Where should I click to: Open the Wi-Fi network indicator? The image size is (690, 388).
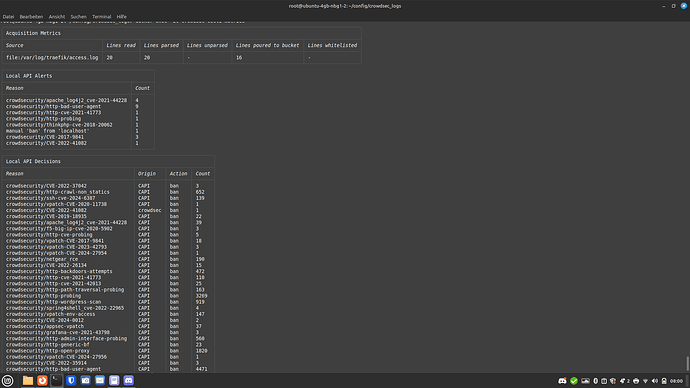[x=646, y=381]
